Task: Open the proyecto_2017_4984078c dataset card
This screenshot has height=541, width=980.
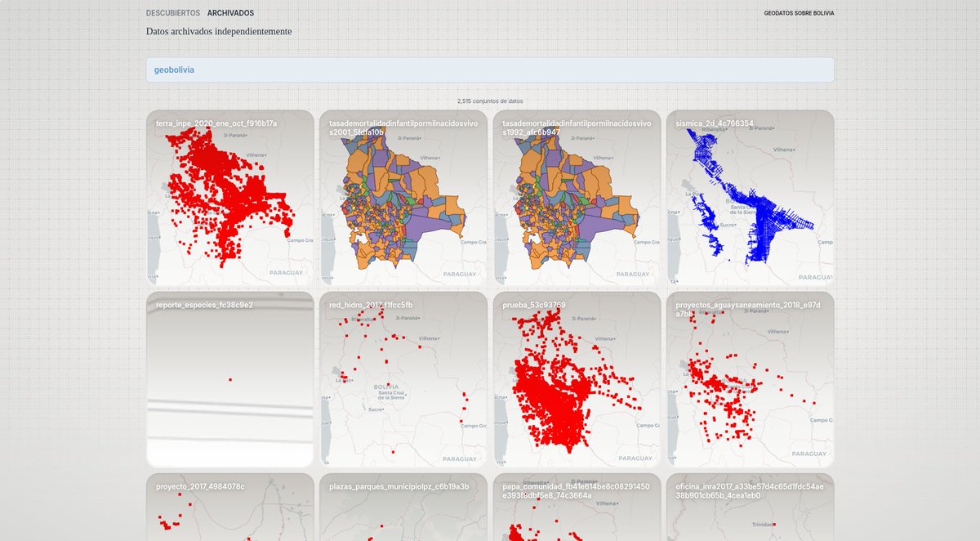Action: pyautogui.click(x=229, y=507)
